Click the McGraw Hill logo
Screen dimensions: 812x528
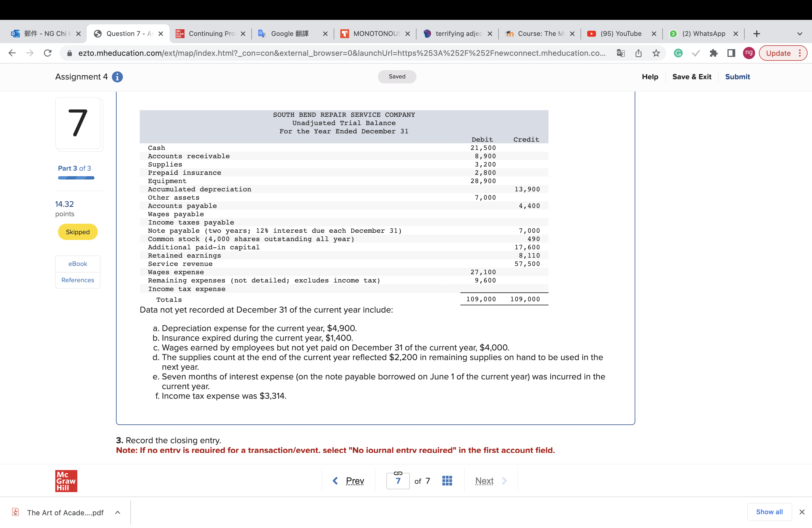[66, 481]
